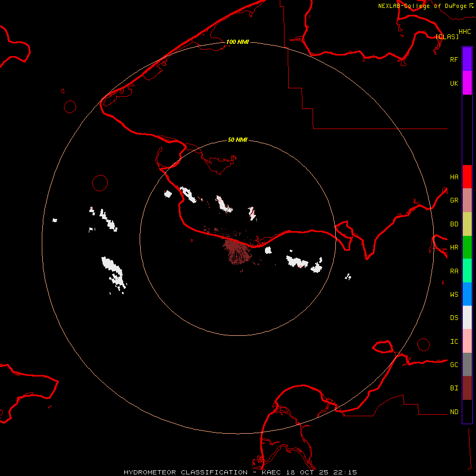Image resolution: width=476 pixels, height=476 pixels.
Task: Click the yellow BD color swatch
Action: tap(467, 224)
